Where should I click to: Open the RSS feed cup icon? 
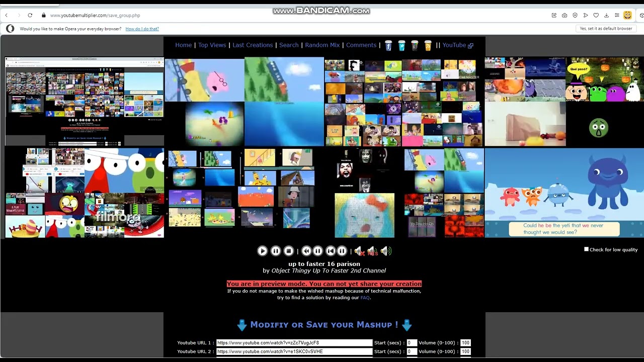[428, 45]
